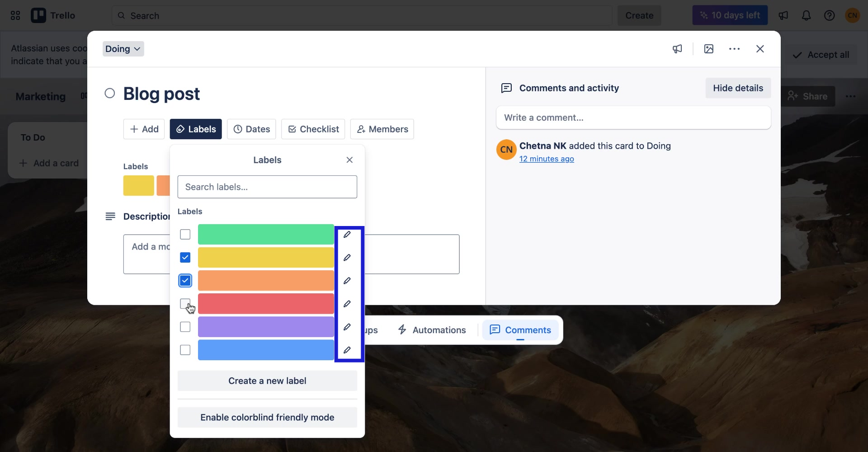Open the notifications bell

click(x=806, y=15)
